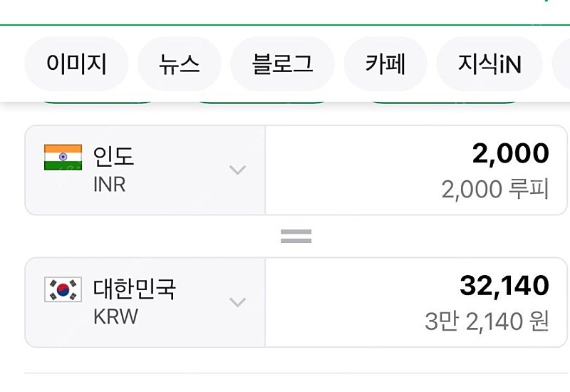Click the India flag icon

63,157
